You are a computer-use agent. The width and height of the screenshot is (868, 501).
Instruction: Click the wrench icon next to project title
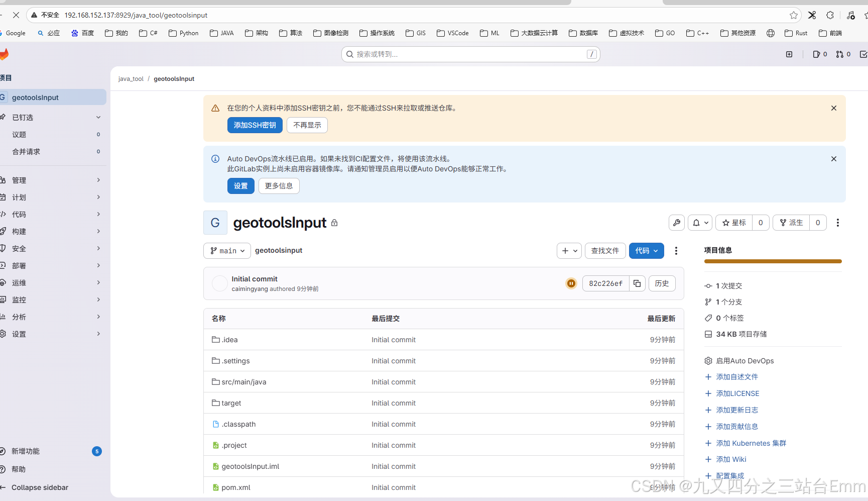677,223
